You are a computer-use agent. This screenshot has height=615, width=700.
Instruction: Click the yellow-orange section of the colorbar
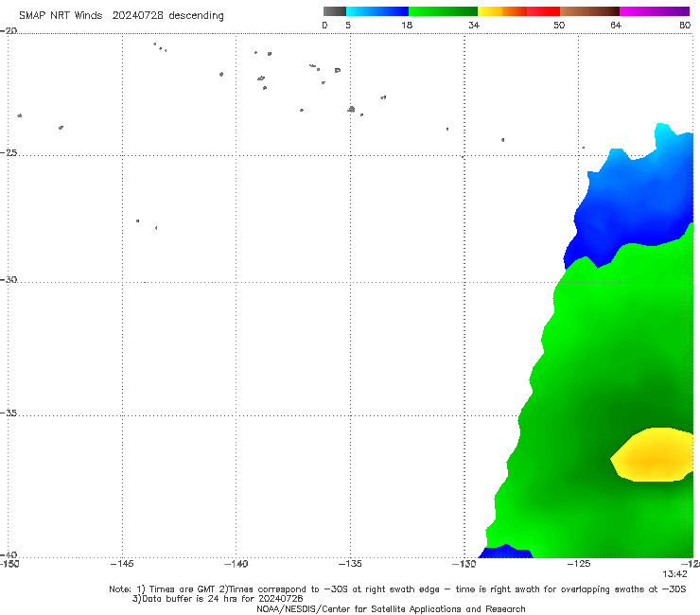tap(502, 11)
